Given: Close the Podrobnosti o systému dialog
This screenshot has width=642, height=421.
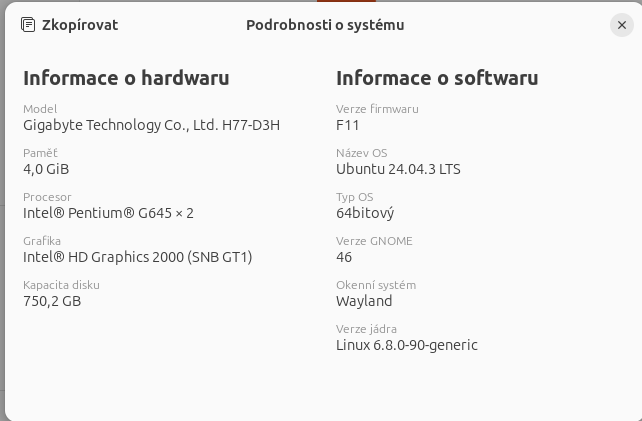Looking at the screenshot, I should click(x=622, y=25).
